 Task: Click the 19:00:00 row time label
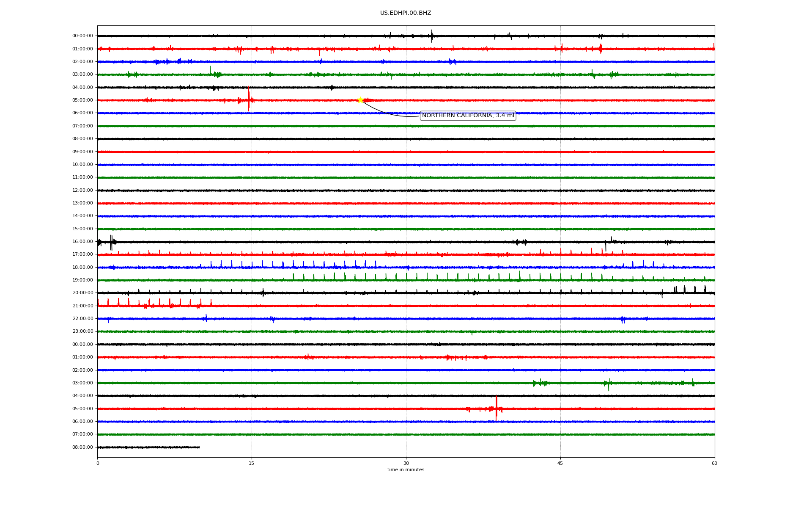coord(82,280)
